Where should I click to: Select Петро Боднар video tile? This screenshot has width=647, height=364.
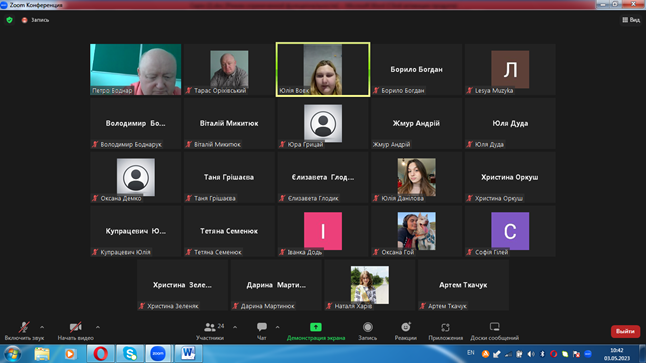135,69
